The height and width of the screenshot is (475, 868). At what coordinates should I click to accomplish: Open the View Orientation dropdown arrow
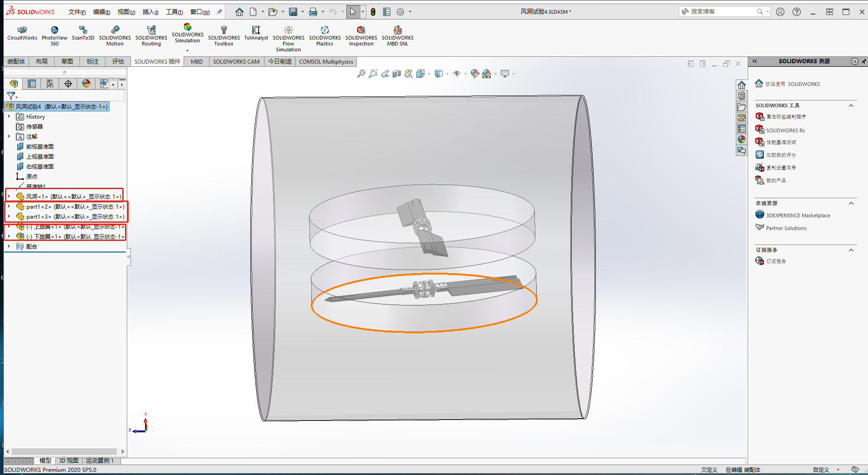click(x=429, y=74)
